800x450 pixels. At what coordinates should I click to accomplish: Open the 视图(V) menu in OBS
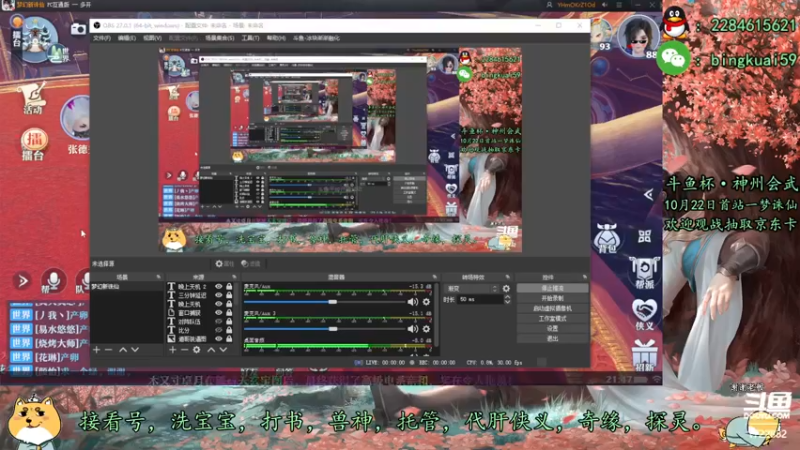(x=152, y=38)
